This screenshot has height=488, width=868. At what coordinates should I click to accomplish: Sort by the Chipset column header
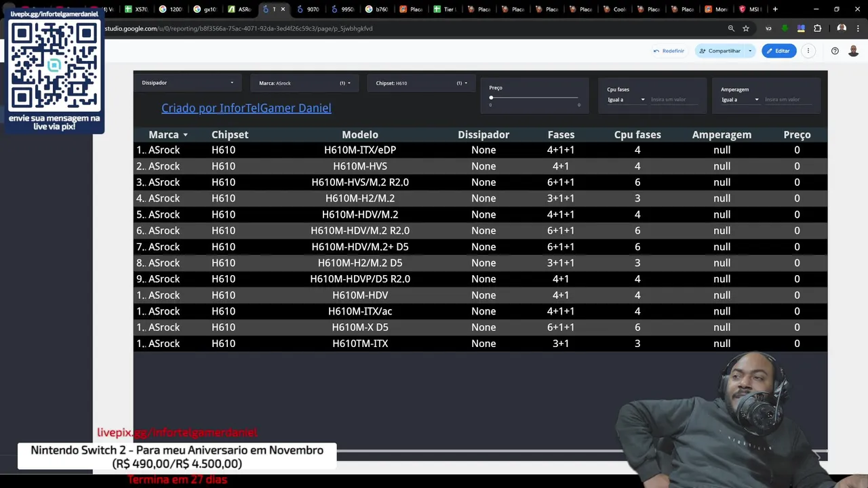click(230, 135)
